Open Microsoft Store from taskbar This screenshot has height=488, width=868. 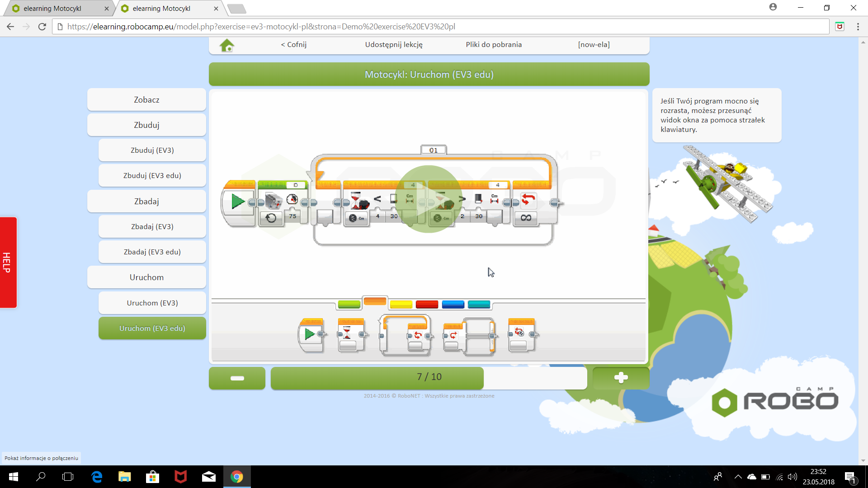152,477
